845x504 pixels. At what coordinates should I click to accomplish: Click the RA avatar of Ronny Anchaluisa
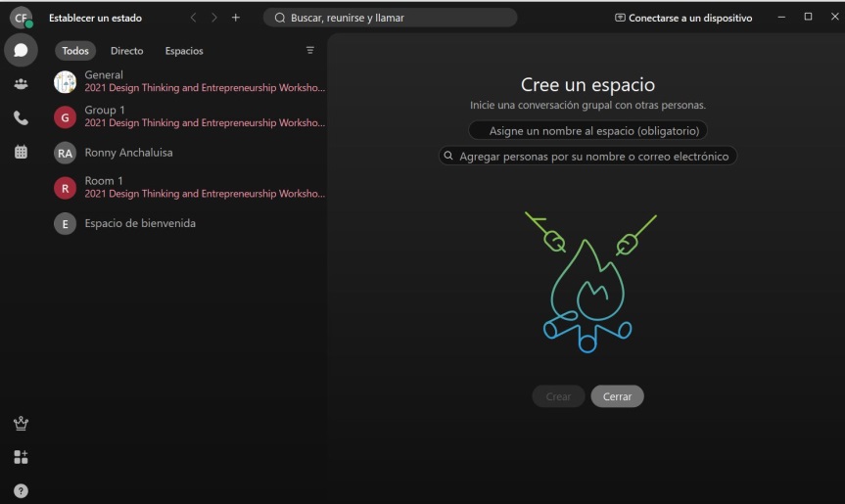[66, 153]
